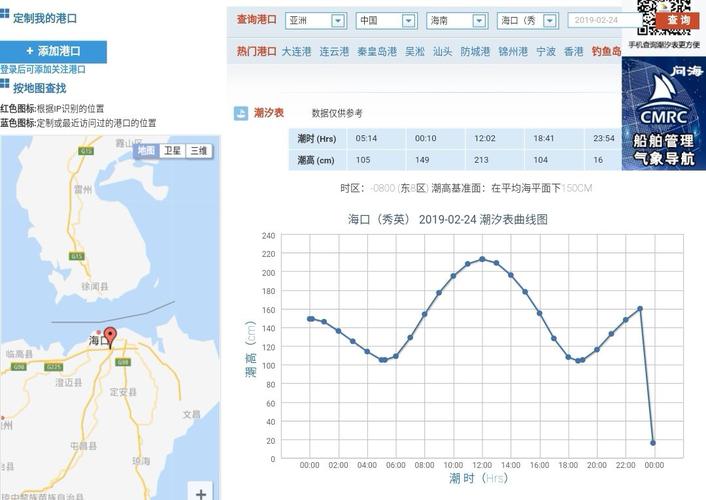
Task: Click the QR code image
Action: pos(664,17)
